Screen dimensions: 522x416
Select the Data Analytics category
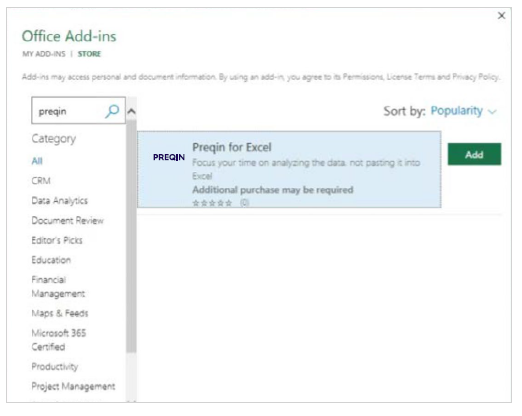point(60,200)
